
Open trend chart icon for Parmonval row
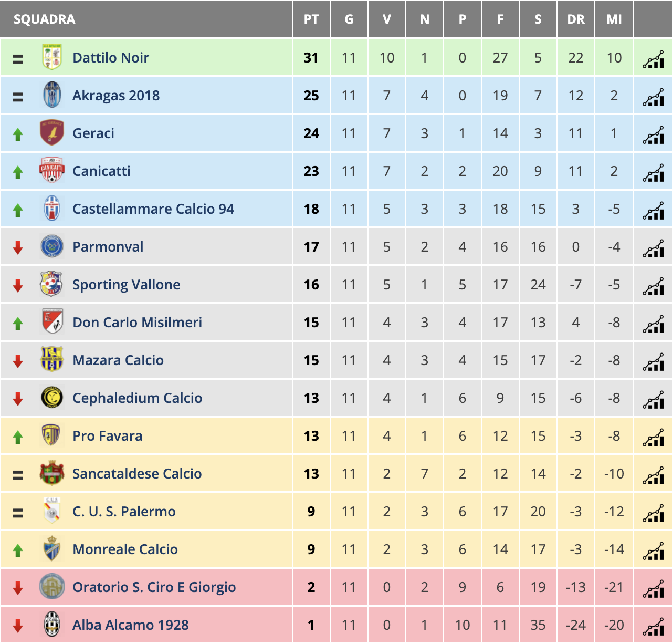pyautogui.click(x=653, y=248)
